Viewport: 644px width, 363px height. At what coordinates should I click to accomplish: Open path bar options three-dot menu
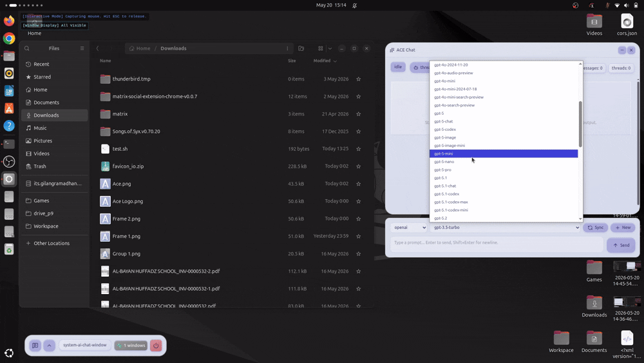(x=287, y=48)
